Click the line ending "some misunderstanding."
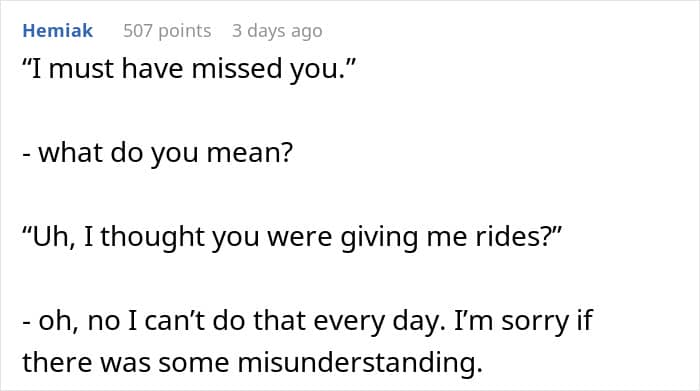This screenshot has width=700, height=391. [253, 362]
